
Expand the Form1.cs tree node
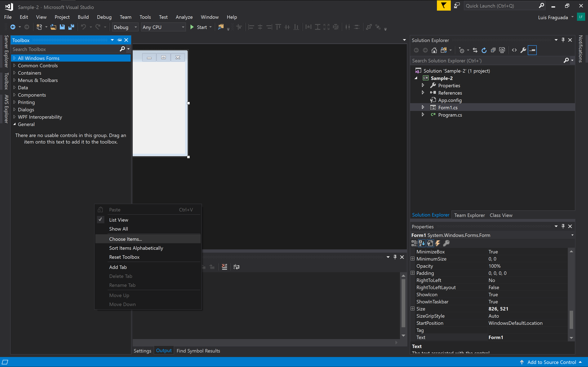(423, 107)
